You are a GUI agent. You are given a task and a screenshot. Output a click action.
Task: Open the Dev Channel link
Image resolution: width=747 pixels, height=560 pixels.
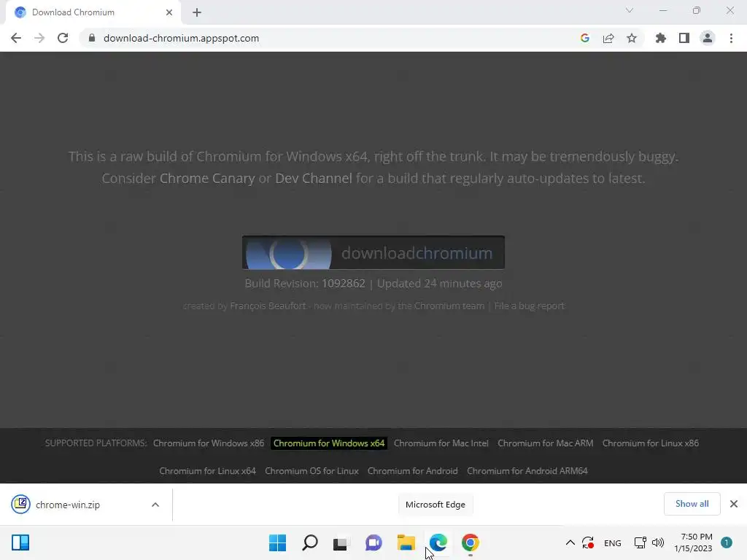(x=314, y=178)
